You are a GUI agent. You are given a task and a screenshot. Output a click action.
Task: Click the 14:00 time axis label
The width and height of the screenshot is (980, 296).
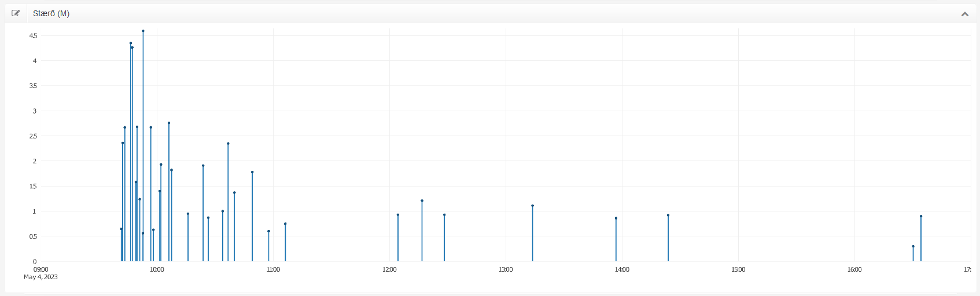[622, 269]
